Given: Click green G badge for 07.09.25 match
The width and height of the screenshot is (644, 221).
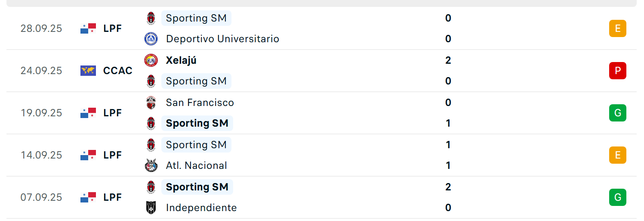Looking at the screenshot, I should 618,197.
